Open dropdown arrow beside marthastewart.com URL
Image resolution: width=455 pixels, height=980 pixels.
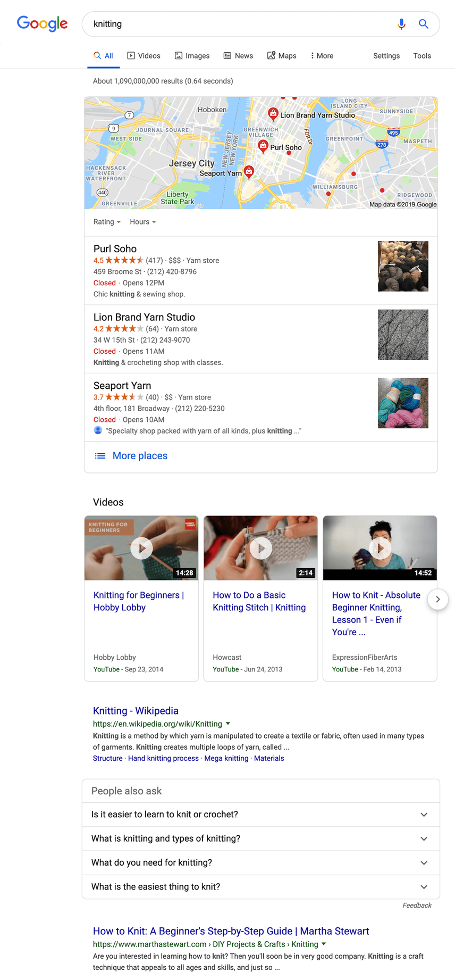pyautogui.click(x=324, y=944)
